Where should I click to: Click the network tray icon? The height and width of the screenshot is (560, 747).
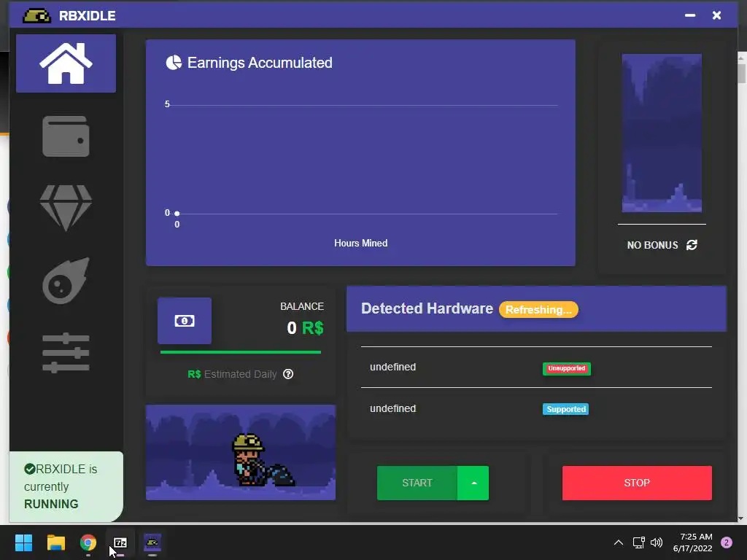tap(639, 542)
